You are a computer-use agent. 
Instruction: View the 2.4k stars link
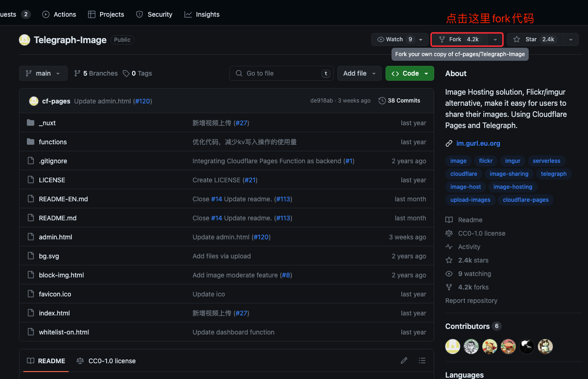(x=467, y=260)
